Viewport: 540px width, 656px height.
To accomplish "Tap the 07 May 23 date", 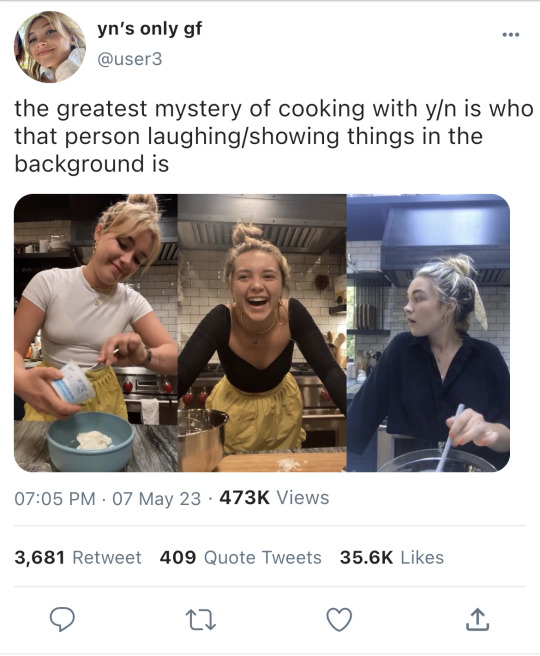I will click(x=156, y=498).
